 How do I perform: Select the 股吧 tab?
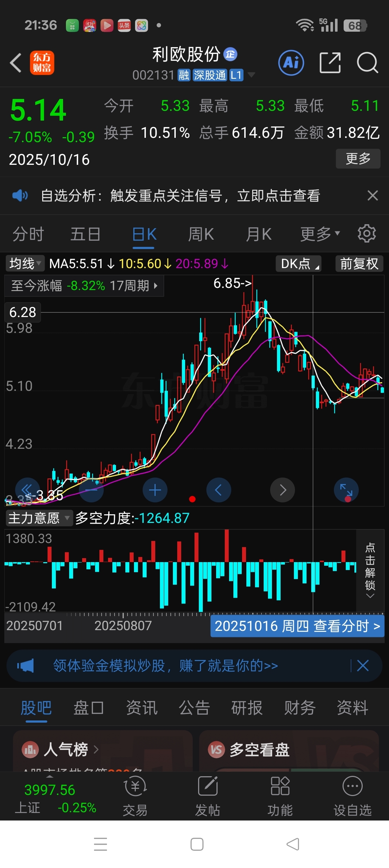[36, 709]
